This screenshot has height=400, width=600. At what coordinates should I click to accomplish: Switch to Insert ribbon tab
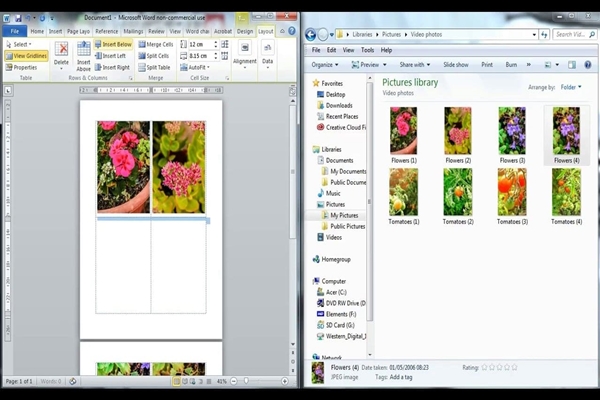pos(55,31)
